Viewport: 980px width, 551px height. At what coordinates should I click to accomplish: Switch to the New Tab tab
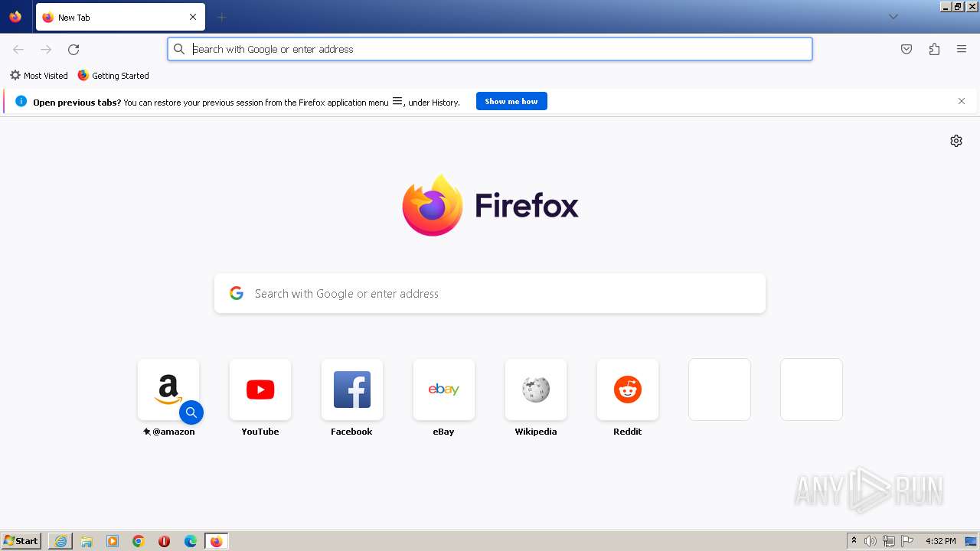pos(120,17)
